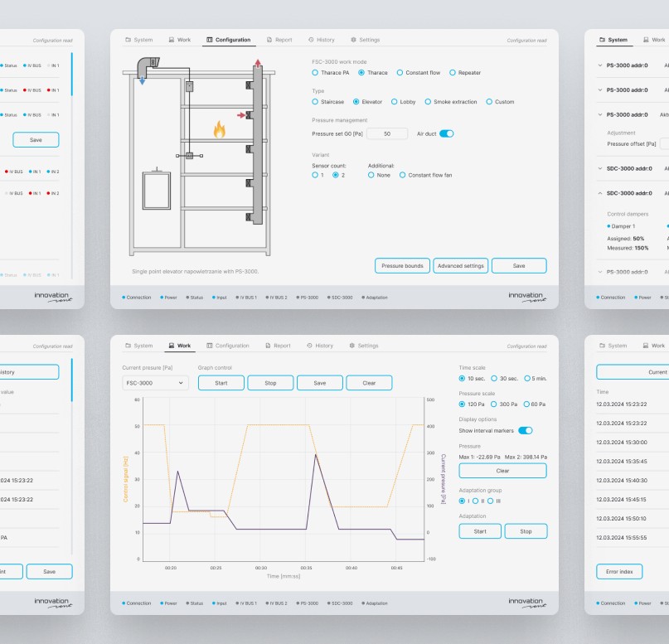This screenshot has height=644, width=669.
Task: Start the adaptation process
Action: point(480,531)
